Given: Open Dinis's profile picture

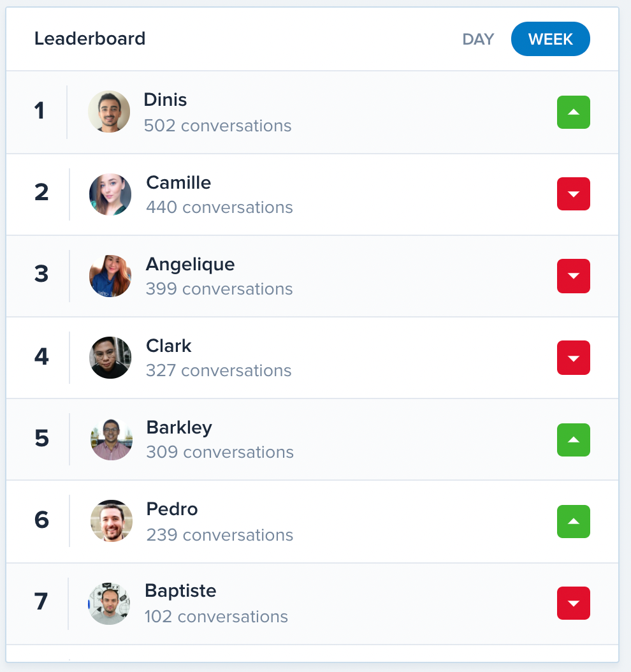Looking at the screenshot, I should [109, 112].
